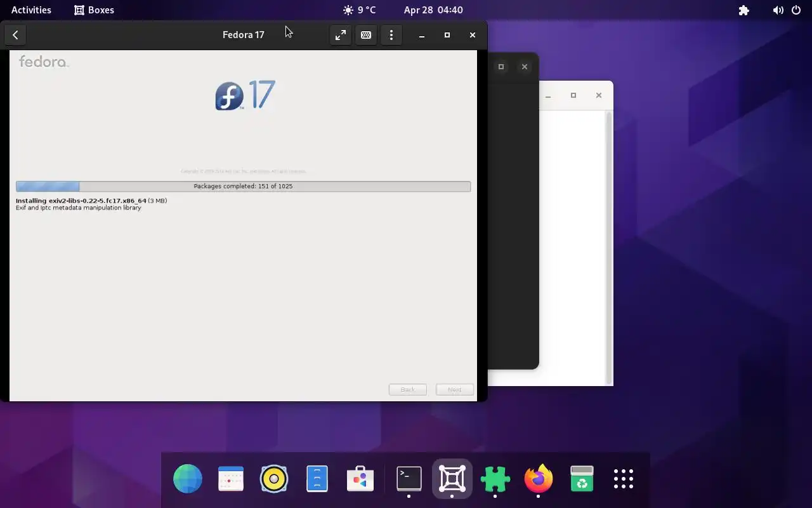Enter fullscreen mode for Fedora 17
The width and height of the screenshot is (812, 508).
[341, 35]
